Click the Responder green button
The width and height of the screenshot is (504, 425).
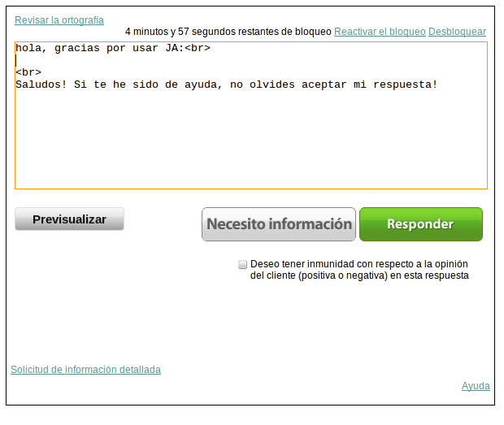pyautogui.click(x=420, y=224)
